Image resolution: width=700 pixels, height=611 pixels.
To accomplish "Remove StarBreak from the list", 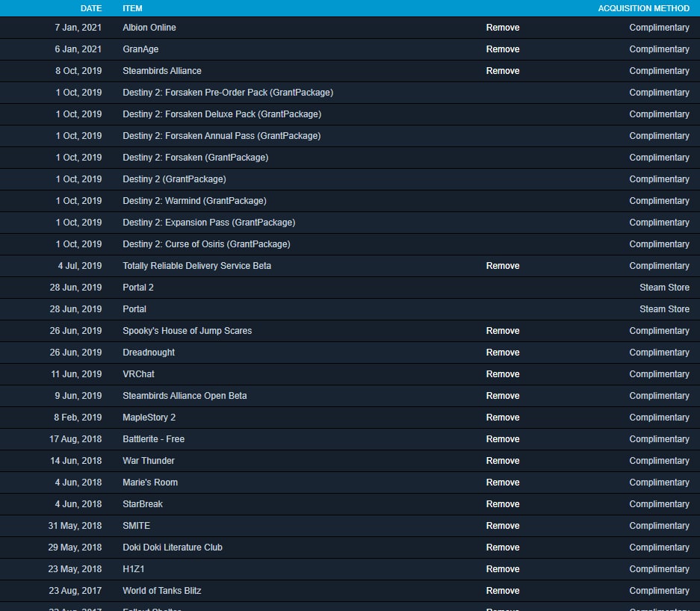I will point(503,504).
